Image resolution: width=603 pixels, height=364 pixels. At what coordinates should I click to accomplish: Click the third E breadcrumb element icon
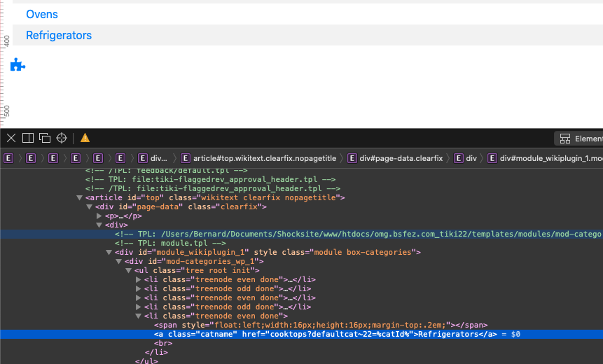pos(53,158)
